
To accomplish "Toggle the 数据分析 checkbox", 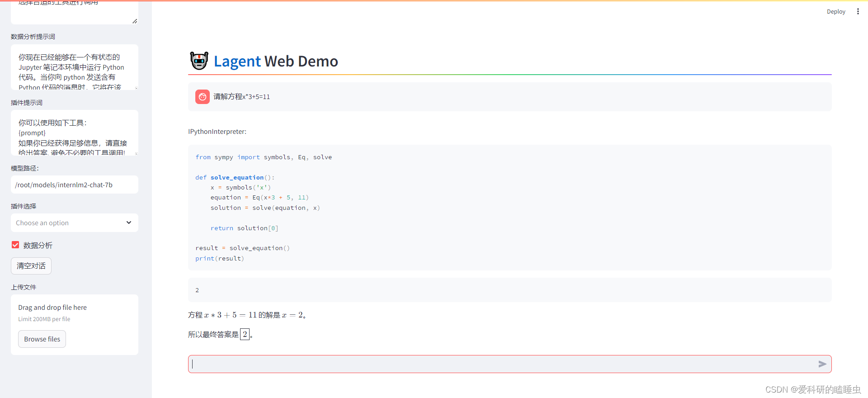I will pyautogui.click(x=15, y=245).
